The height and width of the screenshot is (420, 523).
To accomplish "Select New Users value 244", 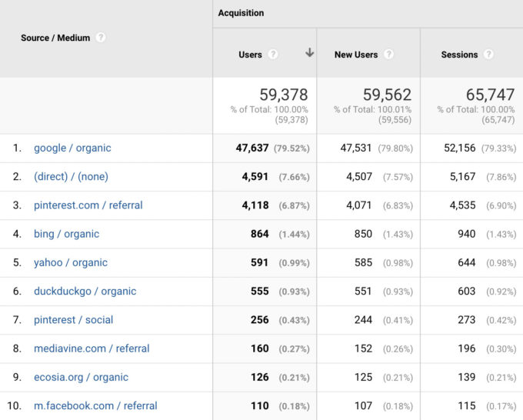I will click(x=363, y=320).
